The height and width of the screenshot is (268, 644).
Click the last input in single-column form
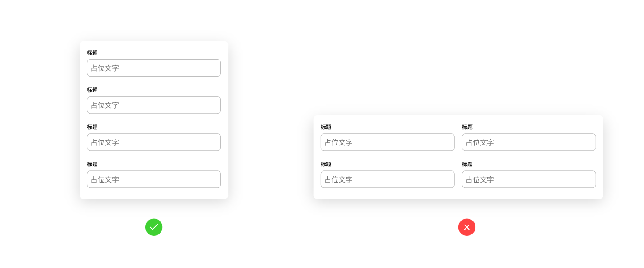(154, 179)
